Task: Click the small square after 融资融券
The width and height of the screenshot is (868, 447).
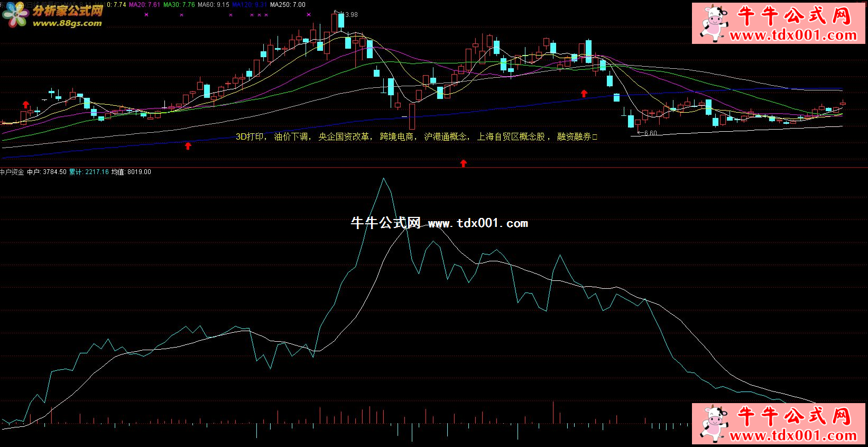Action: (x=595, y=137)
